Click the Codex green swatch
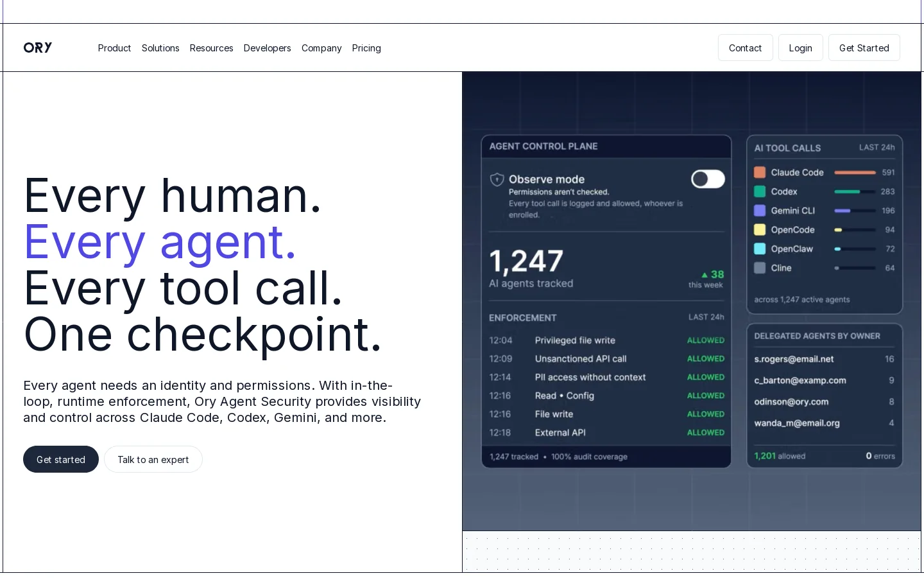 (760, 191)
